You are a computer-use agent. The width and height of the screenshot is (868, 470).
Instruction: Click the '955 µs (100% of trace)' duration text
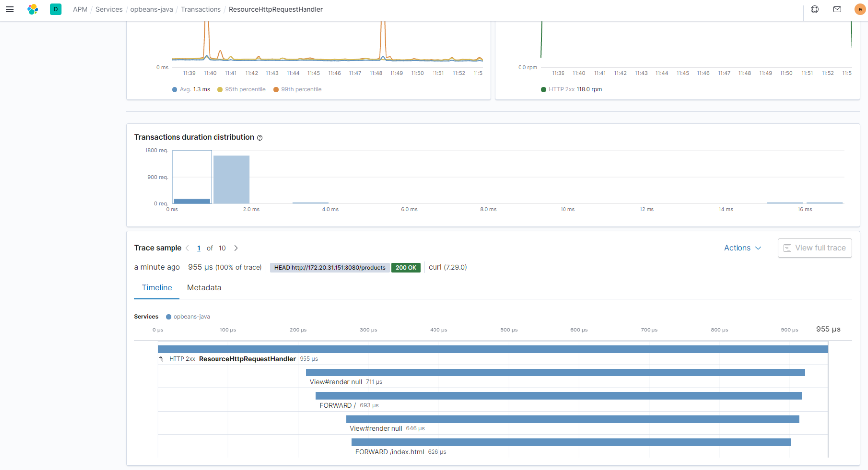point(225,267)
